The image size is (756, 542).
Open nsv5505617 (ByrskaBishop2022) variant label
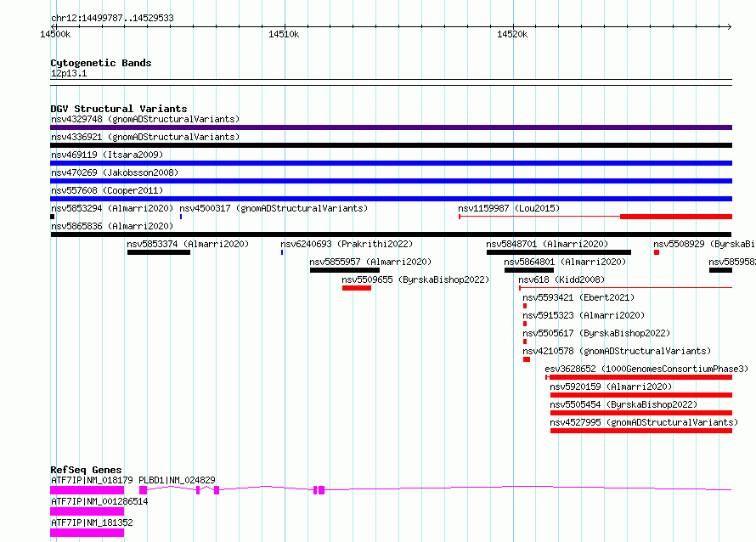pos(596,333)
